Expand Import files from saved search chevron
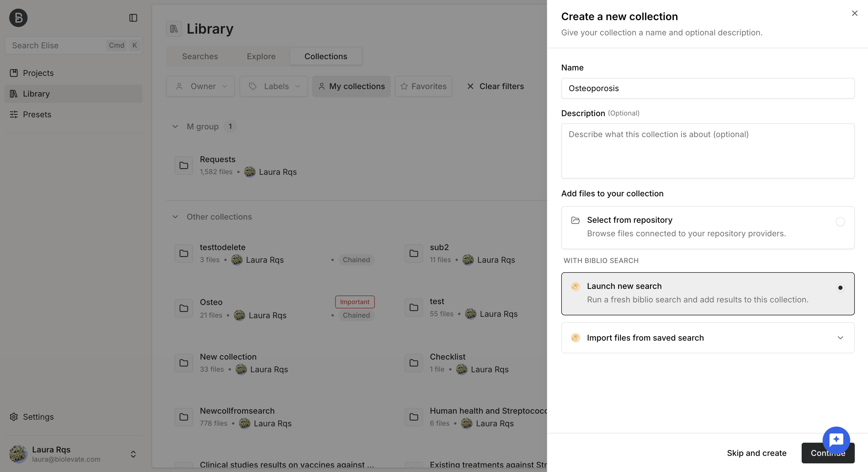868x472 pixels. tap(840, 338)
